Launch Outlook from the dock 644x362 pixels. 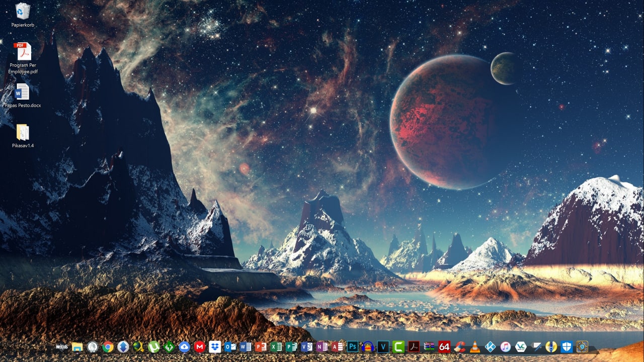point(230,347)
